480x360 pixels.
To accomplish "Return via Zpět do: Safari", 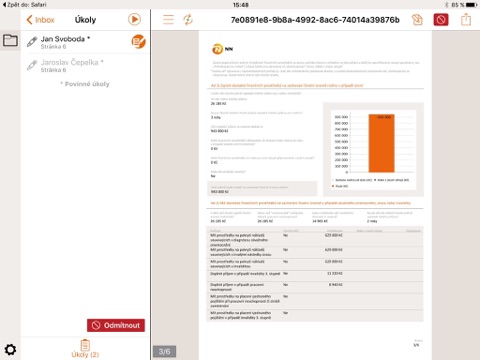I will pyautogui.click(x=24, y=5).
